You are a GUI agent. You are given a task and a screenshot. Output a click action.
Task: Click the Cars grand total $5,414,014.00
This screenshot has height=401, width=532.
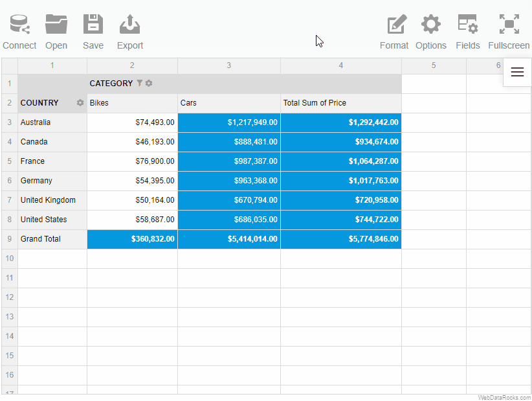tap(229, 239)
